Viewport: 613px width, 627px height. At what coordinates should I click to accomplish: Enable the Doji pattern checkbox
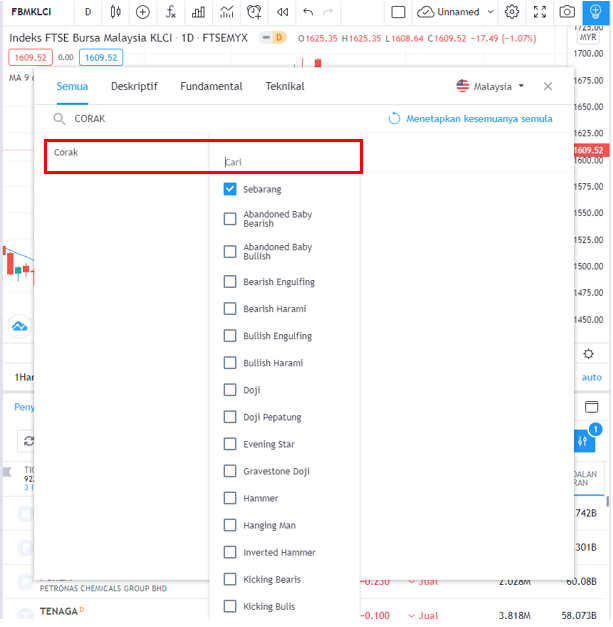coord(230,390)
